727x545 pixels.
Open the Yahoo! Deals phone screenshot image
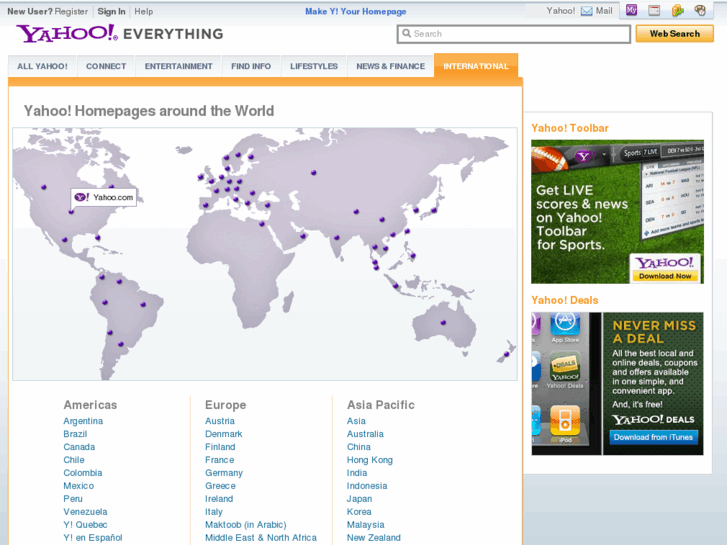tap(566, 384)
